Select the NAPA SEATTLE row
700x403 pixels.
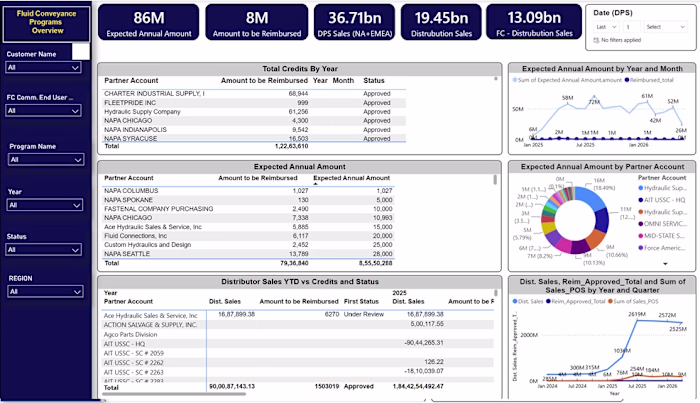click(248, 253)
